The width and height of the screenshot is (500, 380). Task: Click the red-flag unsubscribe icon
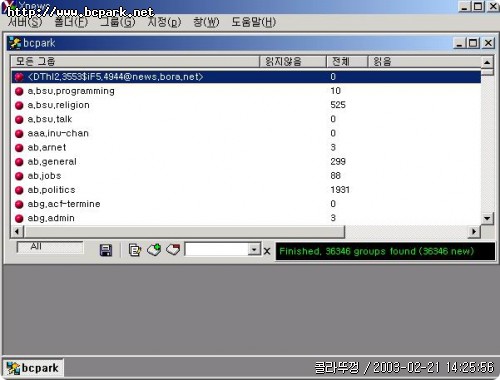coord(173,250)
